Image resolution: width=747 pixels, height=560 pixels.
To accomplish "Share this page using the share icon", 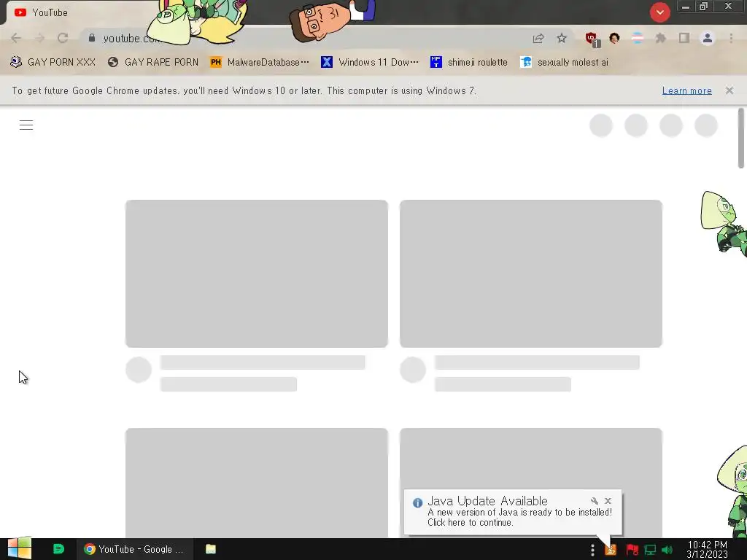I will (x=538, y=38).
